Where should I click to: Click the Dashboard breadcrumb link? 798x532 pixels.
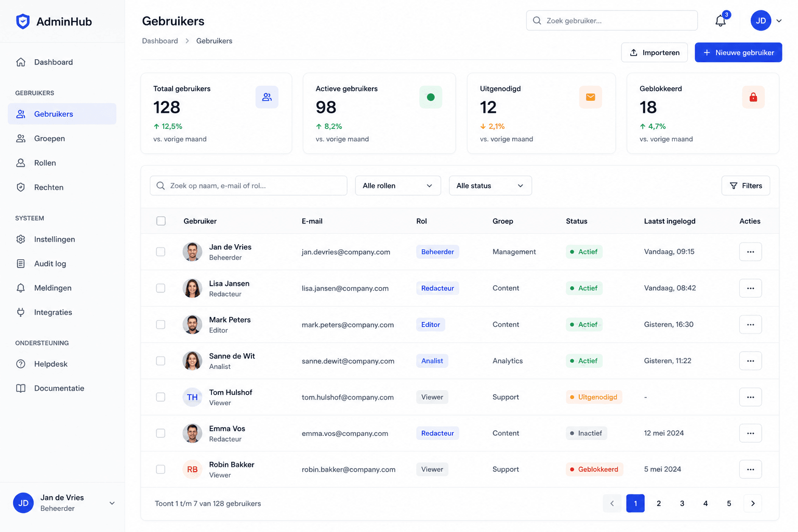(x=160, y=41)
